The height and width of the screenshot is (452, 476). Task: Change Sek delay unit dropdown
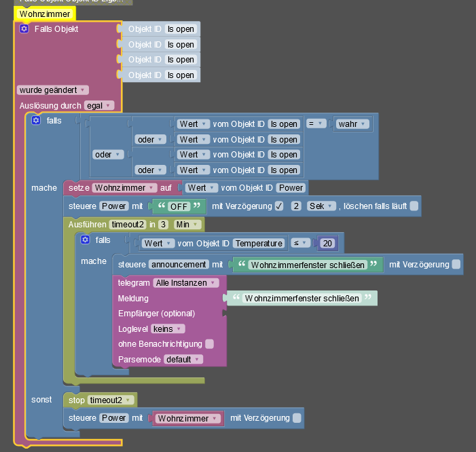point(321,206)
